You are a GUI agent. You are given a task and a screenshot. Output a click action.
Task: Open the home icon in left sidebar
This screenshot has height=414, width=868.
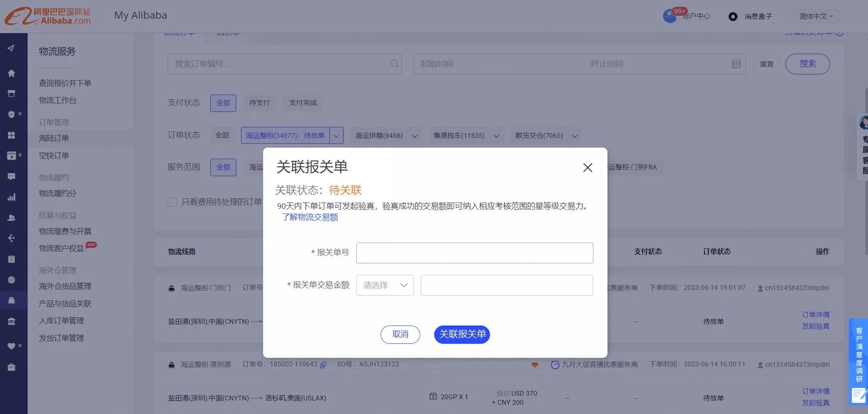pos(11,73)
